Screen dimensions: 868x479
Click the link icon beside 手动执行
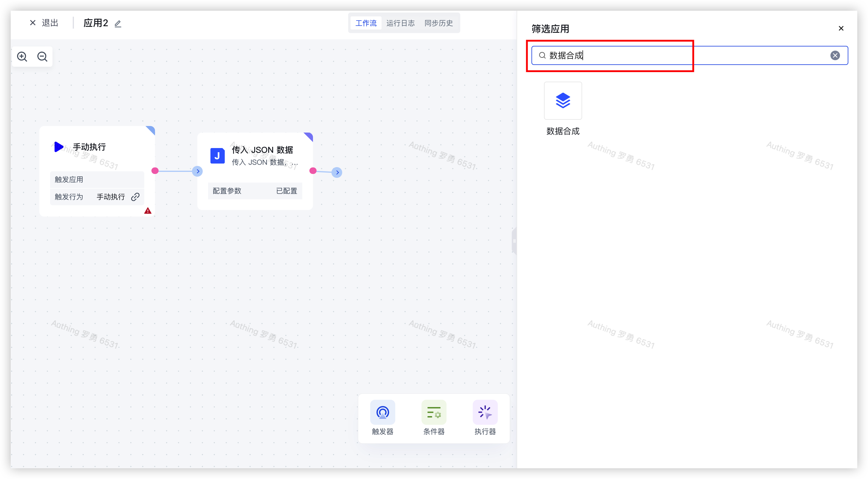pyautogui.click(x=135, y=197)
